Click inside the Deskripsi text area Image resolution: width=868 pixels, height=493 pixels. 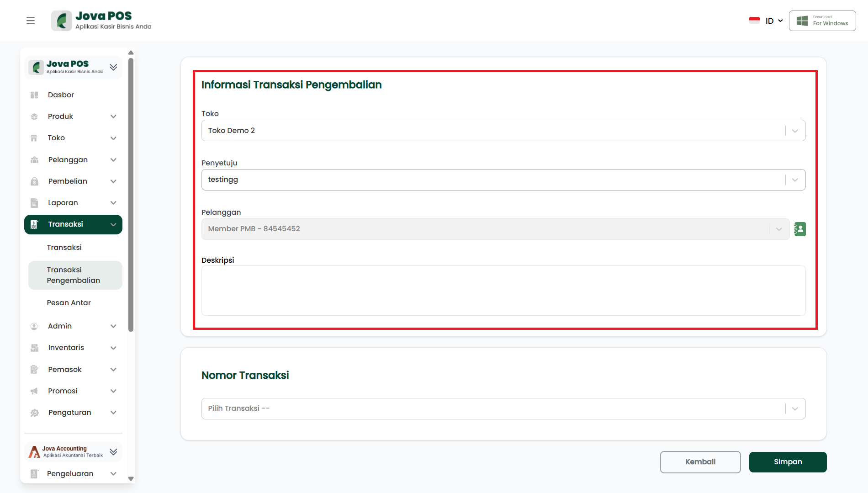point(503,291)
